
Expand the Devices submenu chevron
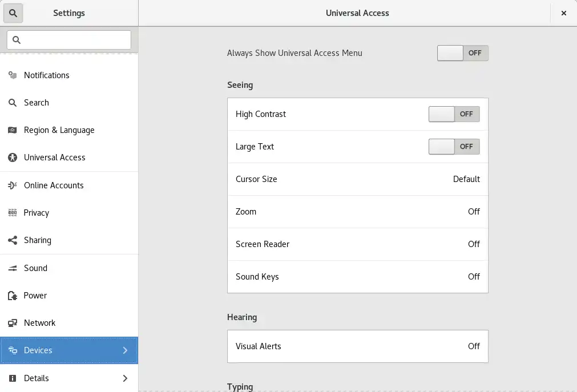click(125, 350)
